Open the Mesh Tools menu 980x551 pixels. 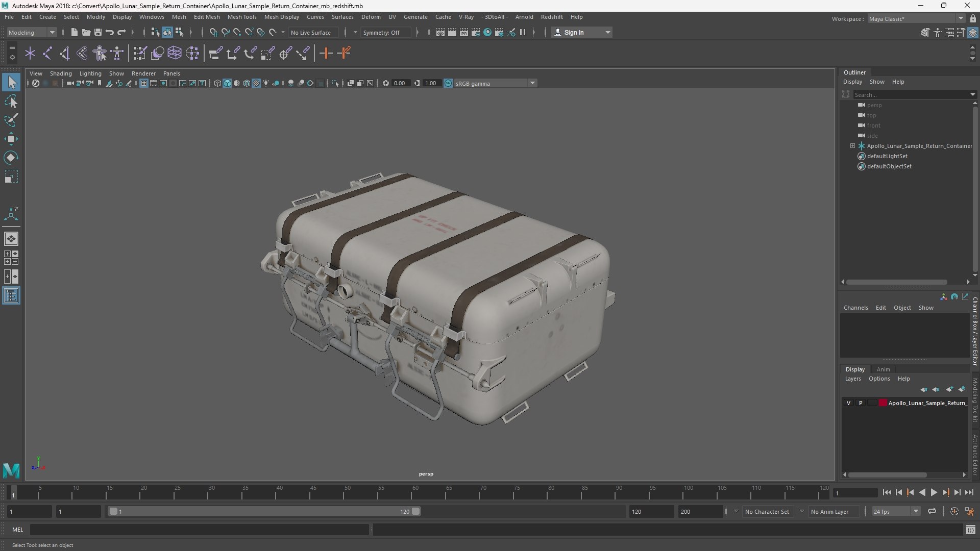(x=242, y=17)
